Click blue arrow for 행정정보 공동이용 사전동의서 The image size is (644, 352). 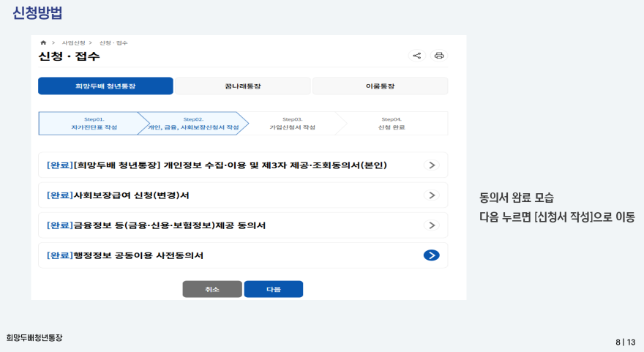tap(432, 255)
